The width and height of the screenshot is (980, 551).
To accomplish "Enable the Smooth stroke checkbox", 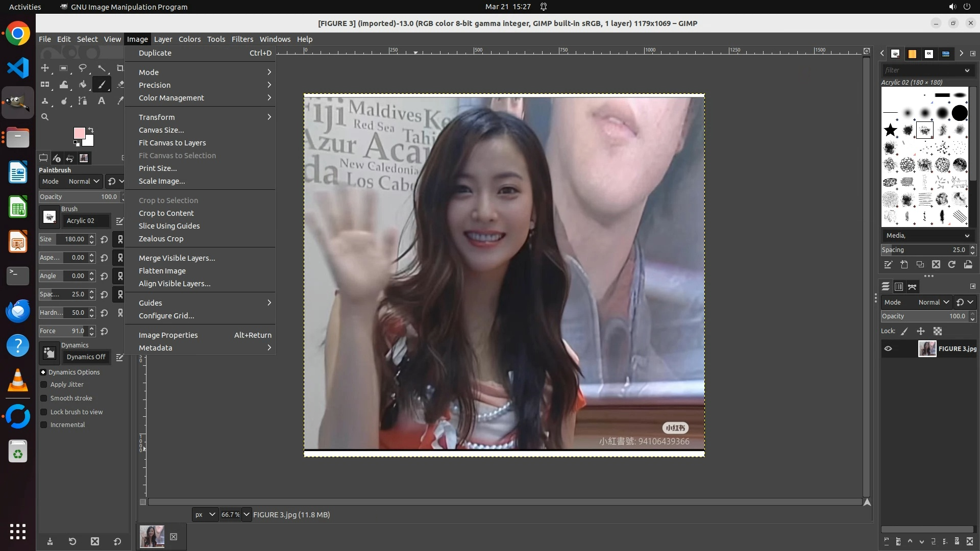I will (44, 398).
